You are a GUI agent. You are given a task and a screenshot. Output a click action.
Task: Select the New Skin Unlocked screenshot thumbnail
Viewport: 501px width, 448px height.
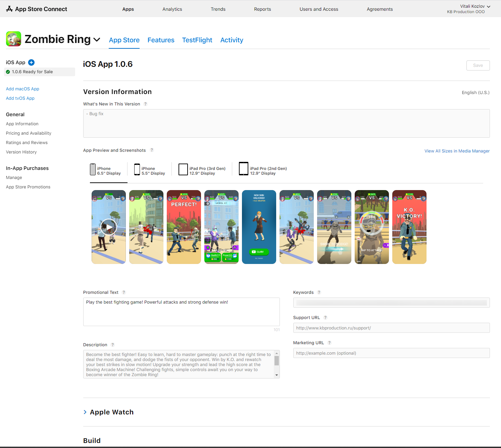[259, 227]
